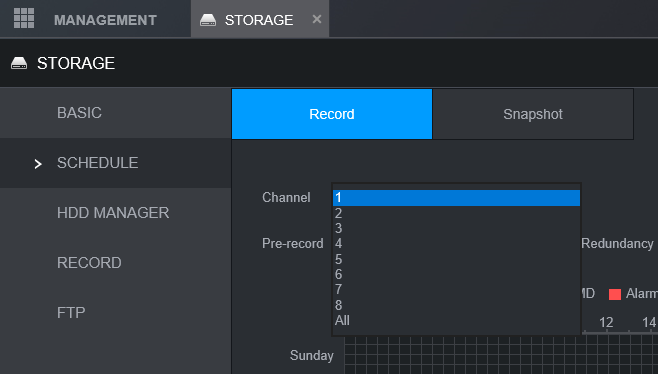Click the Schedule chevron arrow

(38, 164)
